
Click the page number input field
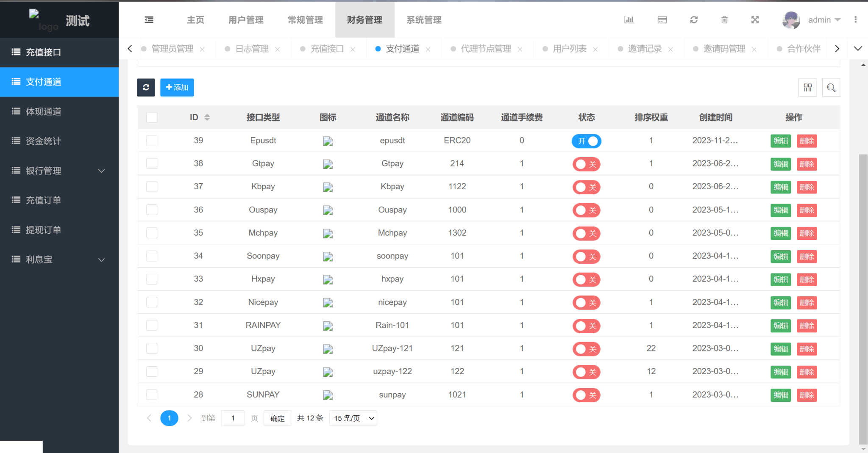click(x=233, y=418)
